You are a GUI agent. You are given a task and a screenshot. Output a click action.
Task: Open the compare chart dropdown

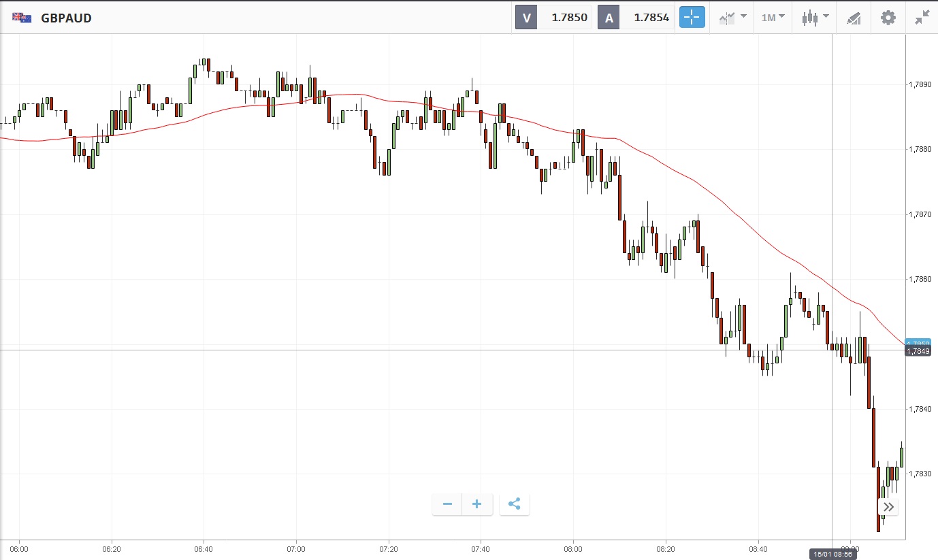[x=732, y=18]
